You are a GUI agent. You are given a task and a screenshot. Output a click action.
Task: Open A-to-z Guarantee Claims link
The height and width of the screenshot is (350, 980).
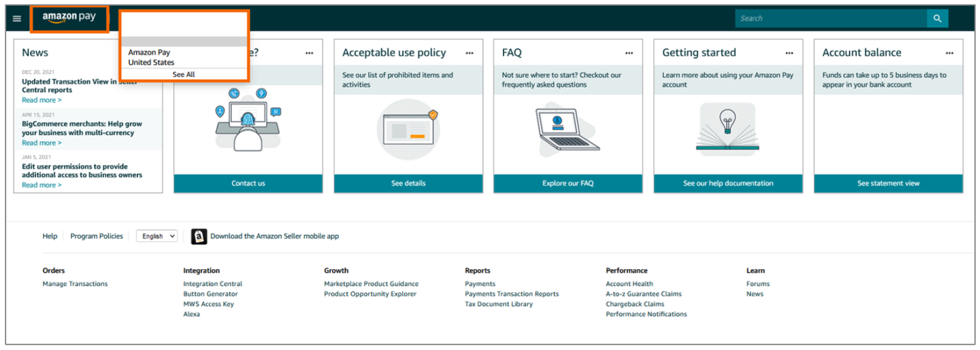644,294
